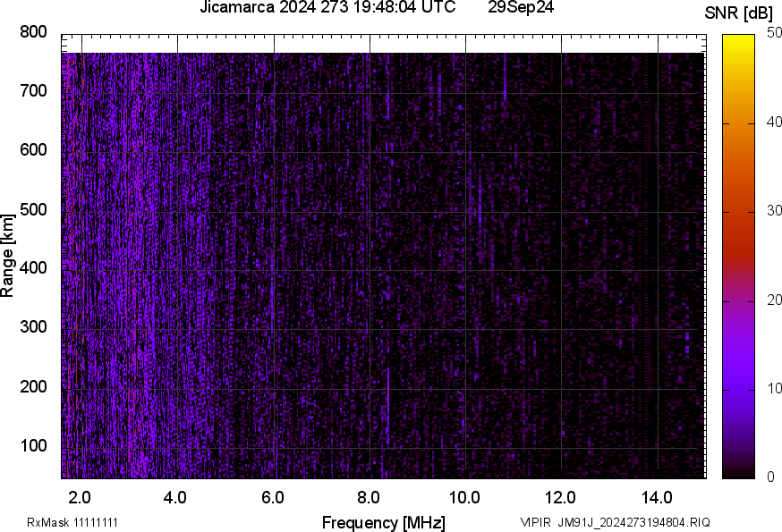This screenshot has width=782, height=532.
Task: Click the Frequency [MHz] axis label
Action: click(x=383, y=522)
